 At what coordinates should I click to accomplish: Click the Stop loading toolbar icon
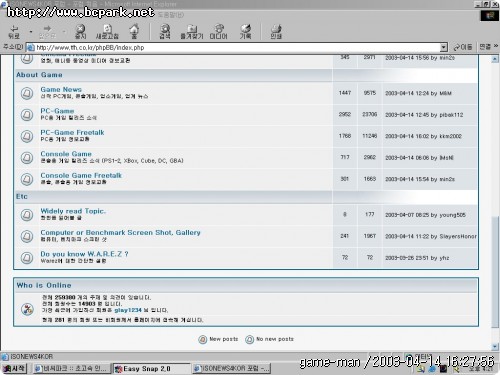coord(80,32)
